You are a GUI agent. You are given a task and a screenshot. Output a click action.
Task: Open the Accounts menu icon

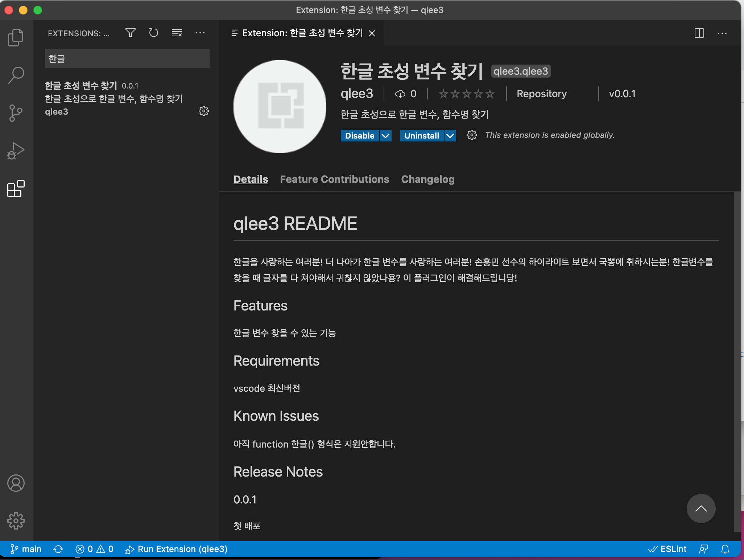[16, 483]
